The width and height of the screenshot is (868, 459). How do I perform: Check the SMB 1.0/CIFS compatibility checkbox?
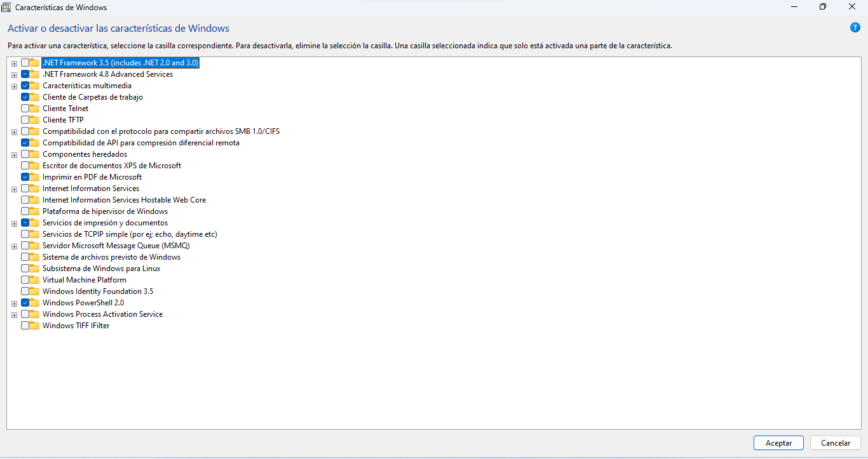click(25, 131)
